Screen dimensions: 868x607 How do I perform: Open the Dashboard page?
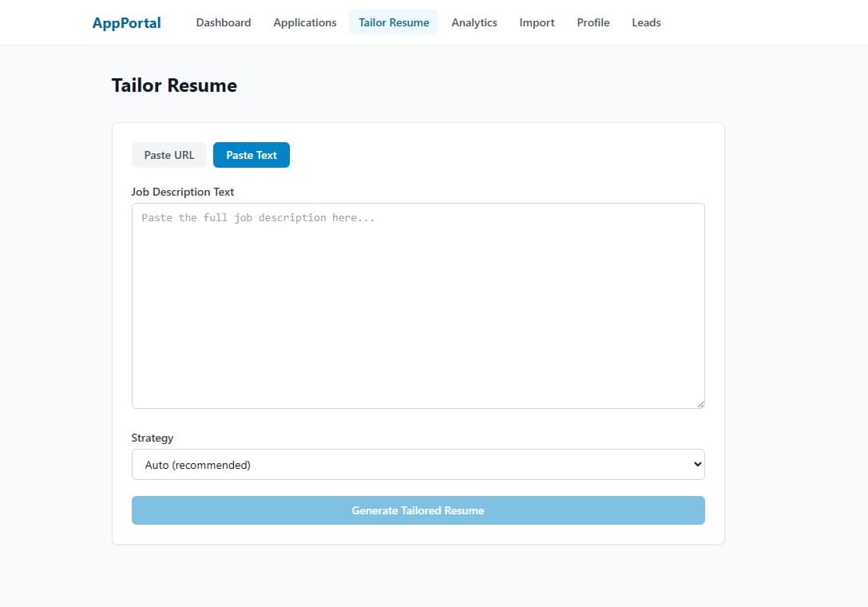coord(224,22)
